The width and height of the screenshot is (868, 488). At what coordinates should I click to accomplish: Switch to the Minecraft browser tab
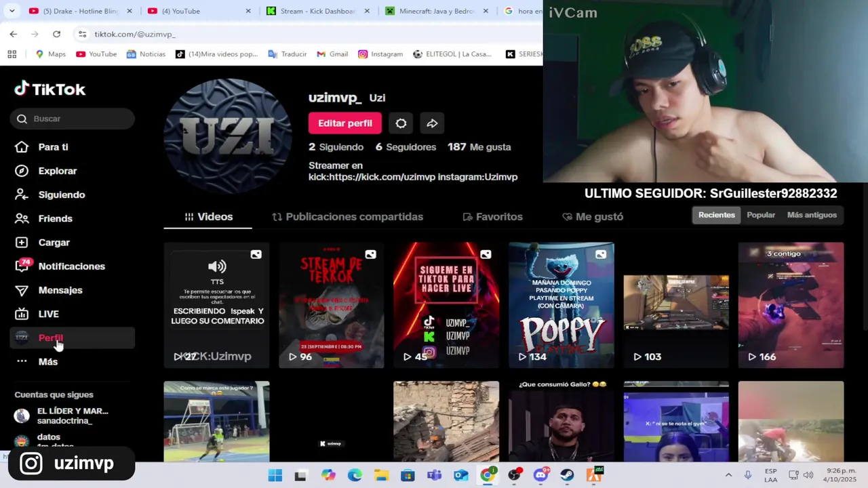tap(437, 11)
